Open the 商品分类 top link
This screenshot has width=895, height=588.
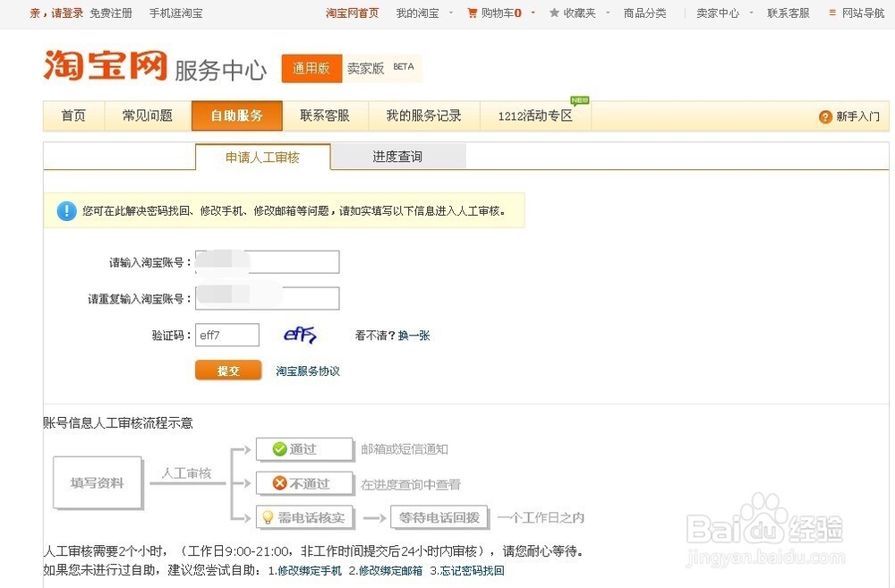click(644, 13)
